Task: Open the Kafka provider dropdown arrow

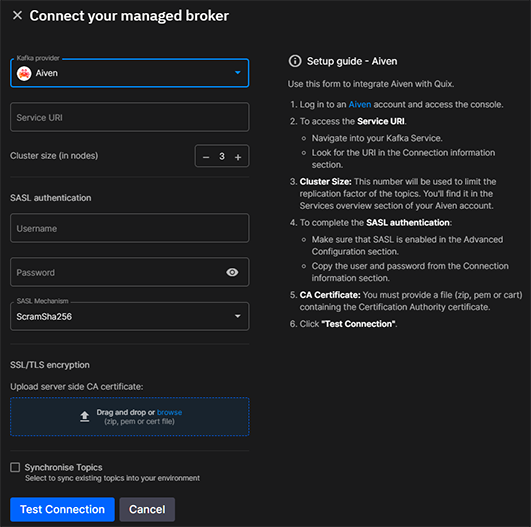Action: [x=238, y=72]
